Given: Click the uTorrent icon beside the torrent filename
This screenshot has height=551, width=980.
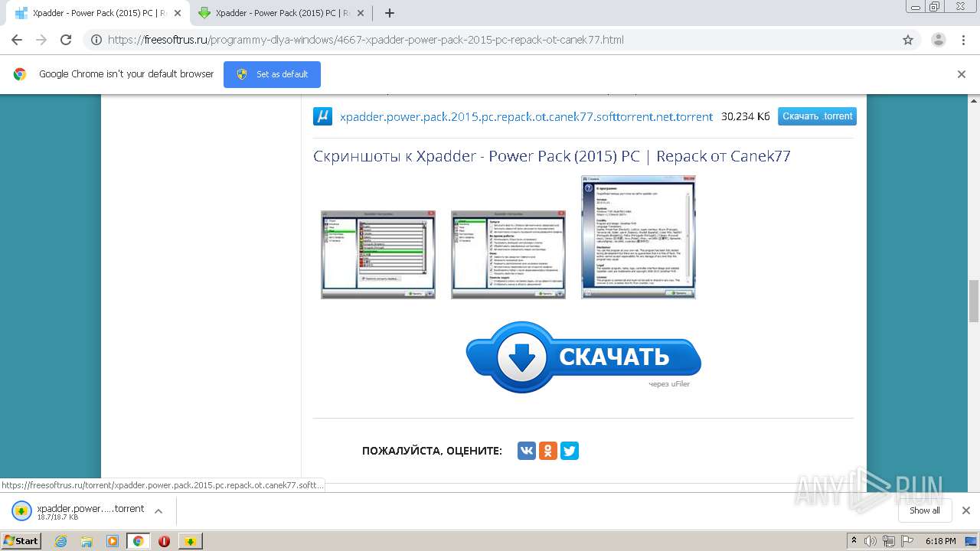Looking at the screenshot, I should (322, 116).
